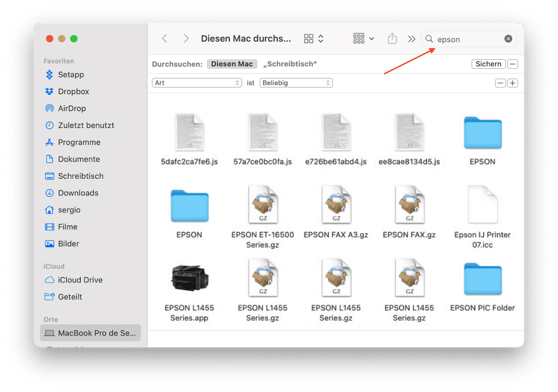Open the EPSON L1455 Series.app printer icon
The image size is (558, 392).
189,279
